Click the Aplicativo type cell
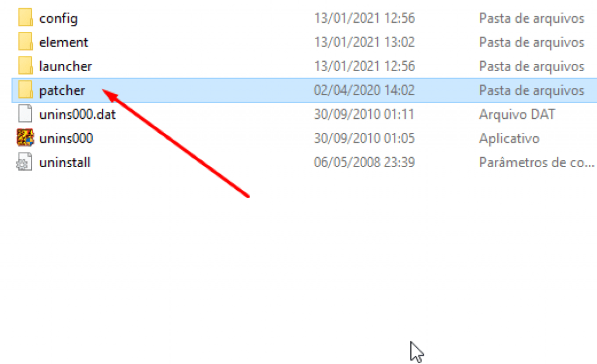Image resolution: width=597 pixels, height=364 pixels. pyautogui.click(x=509, y=139)
